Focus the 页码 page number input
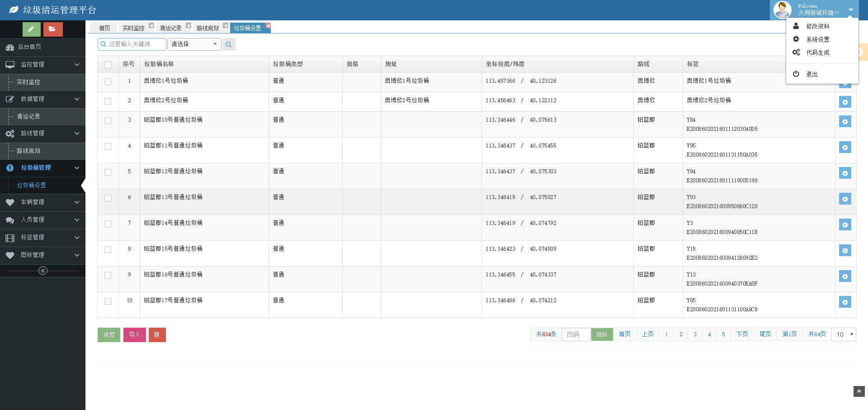This screenshot has height=410, width=868. click(x=576, y=334)
